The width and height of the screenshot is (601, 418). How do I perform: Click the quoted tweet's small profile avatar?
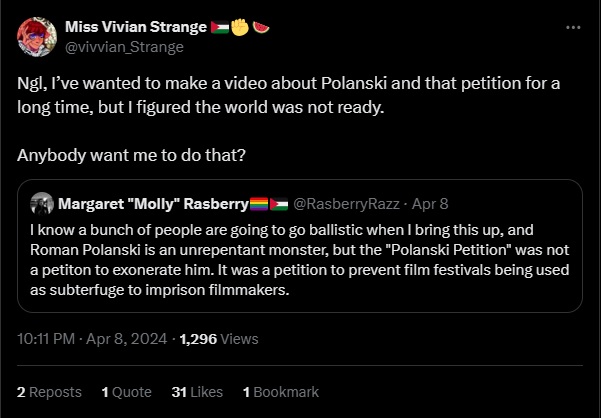42,204
